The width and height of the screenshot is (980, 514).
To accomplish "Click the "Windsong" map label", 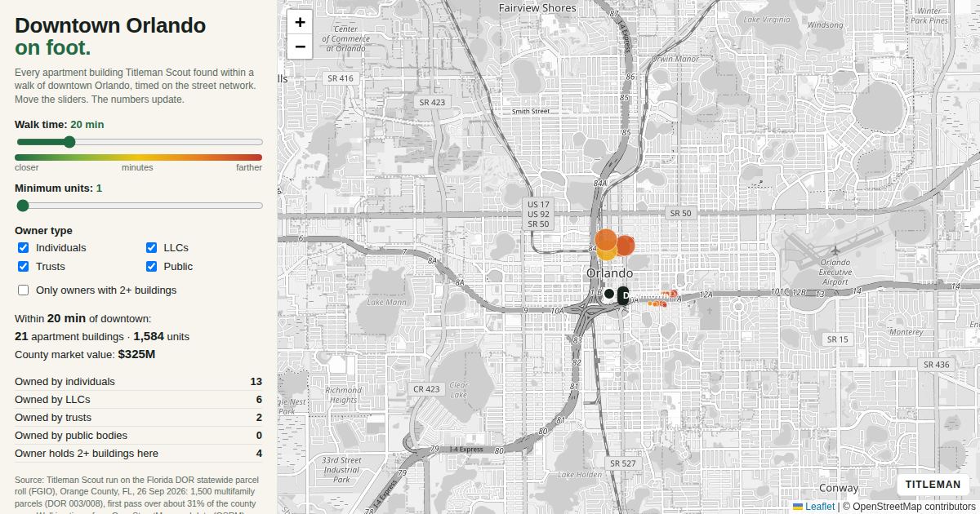I will tap(825, 24).
